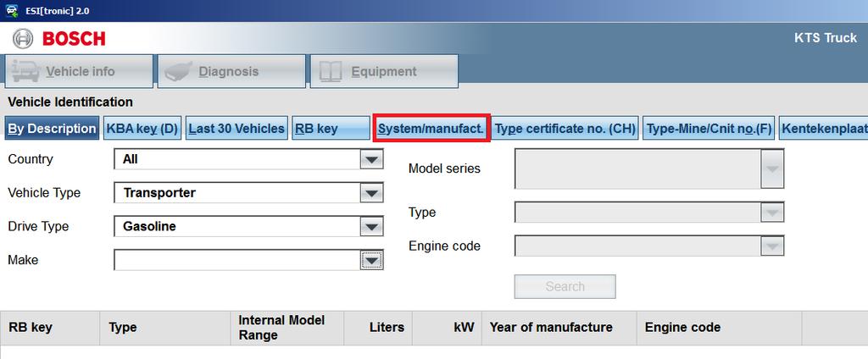The image size is (868, 359).
Task: Expand the Drive Type dropdown arrow
Action: (371, 226)
